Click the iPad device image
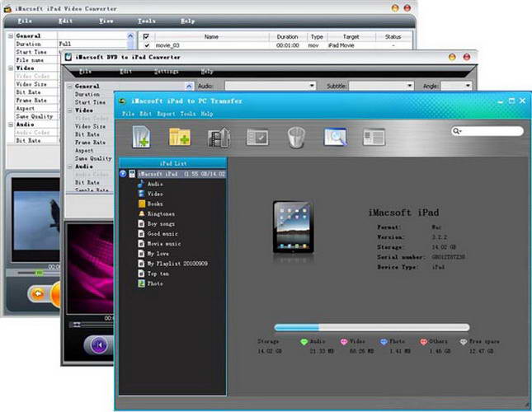 [x=294, y=227]
